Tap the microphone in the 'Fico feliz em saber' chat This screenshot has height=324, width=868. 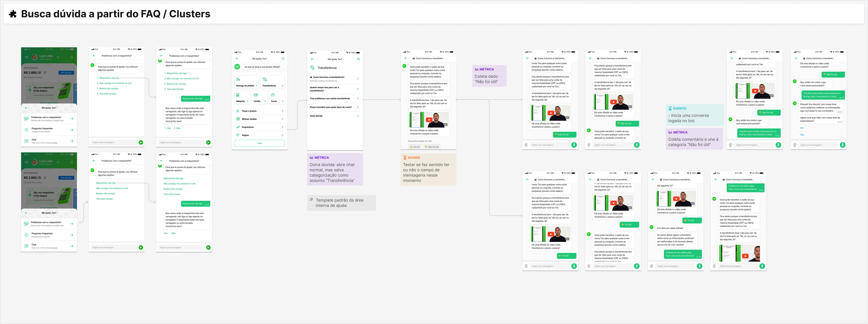(700, 266)
